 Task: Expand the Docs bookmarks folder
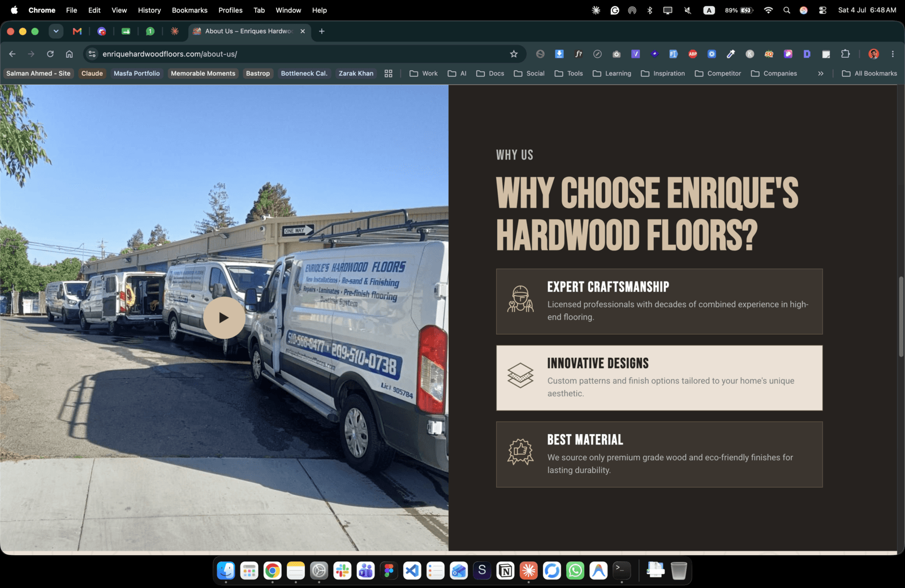(490, 73)
